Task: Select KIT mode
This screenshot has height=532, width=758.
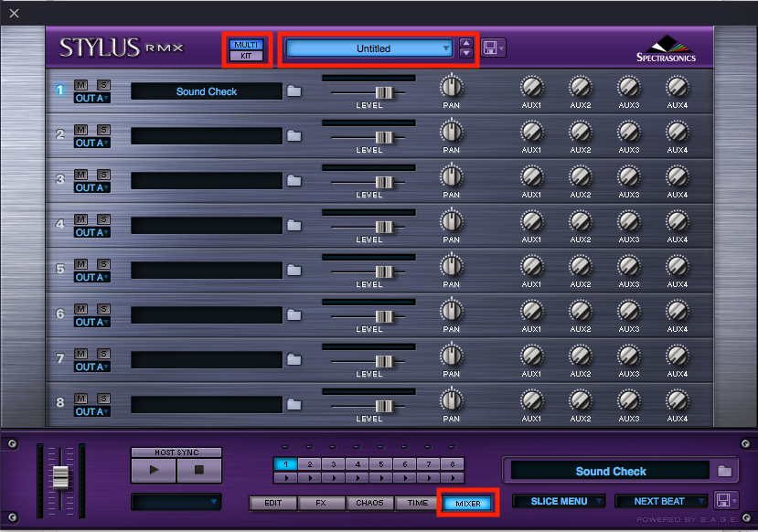Action: click(246, 56)
